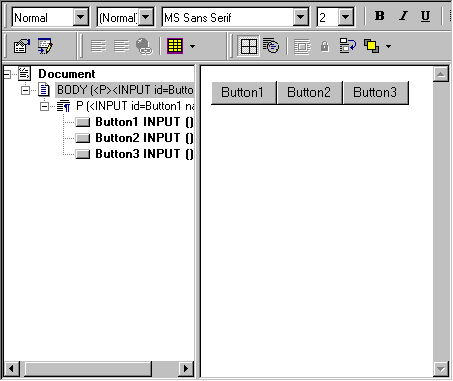Open the Normal paragraph style dropdown
Screen dimensions: 453x381
pyautogui.click(x=81, y=17)
